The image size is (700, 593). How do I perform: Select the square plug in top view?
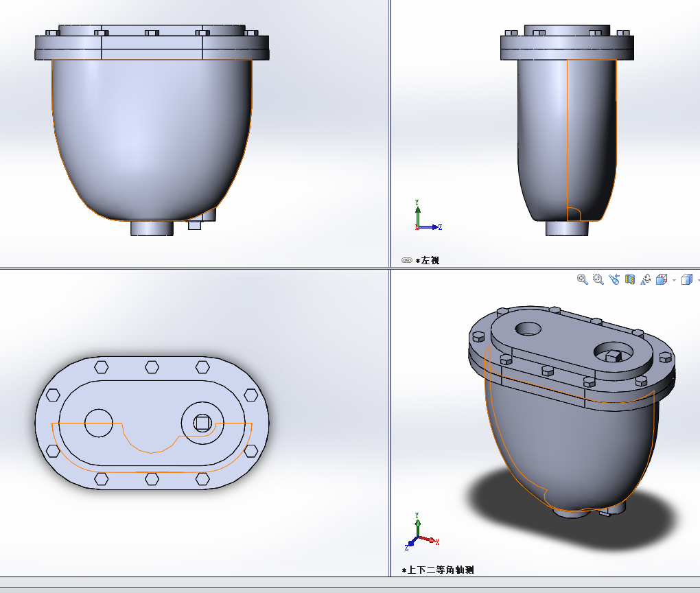pyautogui.click(x=202, y=422)
